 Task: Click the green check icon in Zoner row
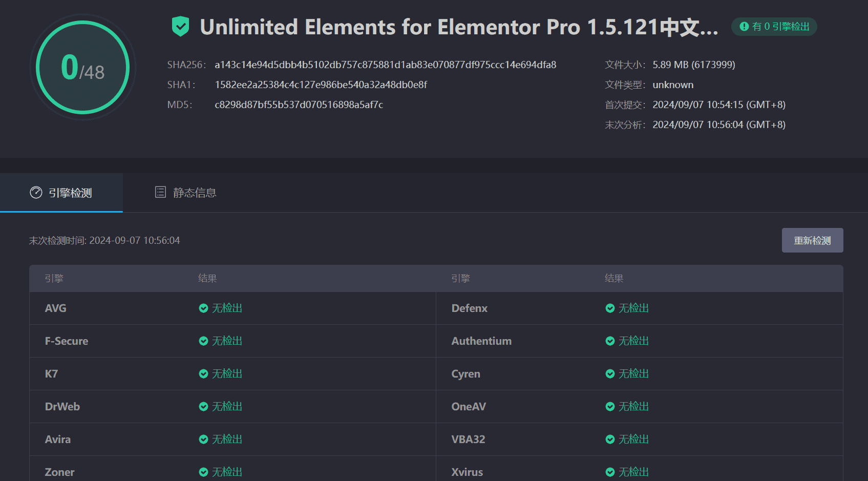pos(203,472)
